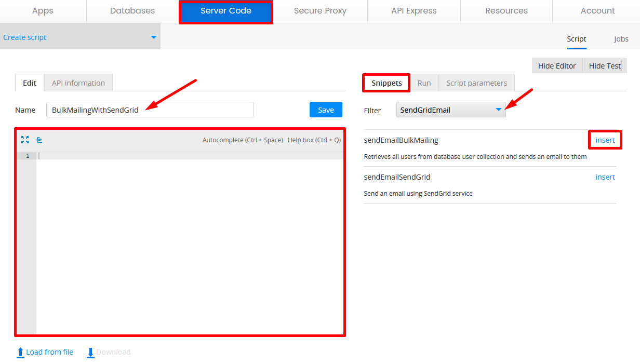Screen dimensions: 640x364
Task: Click the Load from file link
Action: click(49, 352)
